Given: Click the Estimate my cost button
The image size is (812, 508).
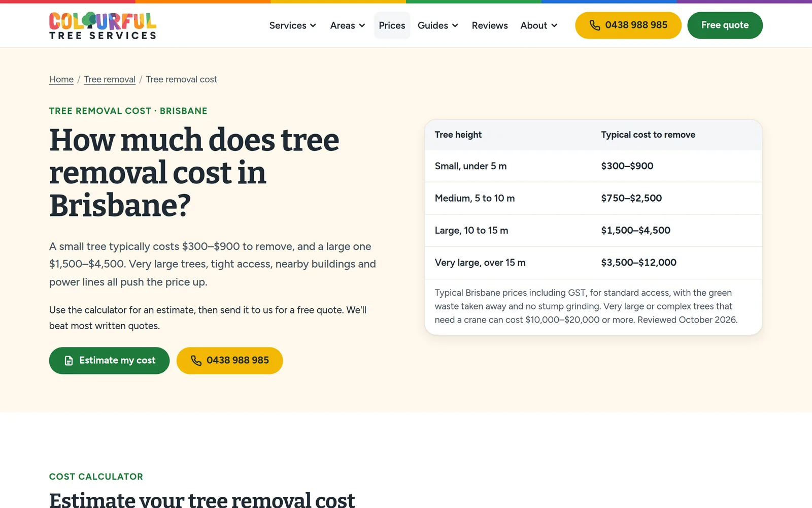Looking at the screenshot, I should pyautogui.click(x=109, y=361).
